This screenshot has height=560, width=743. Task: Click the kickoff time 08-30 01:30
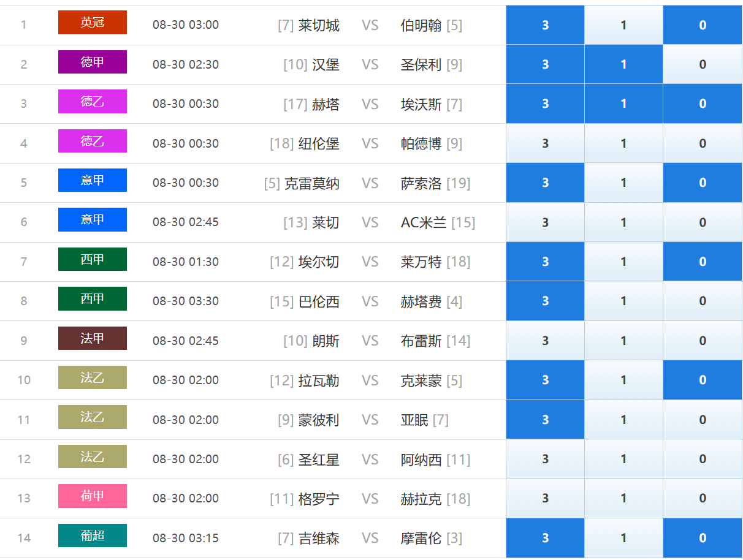point(186,262)
